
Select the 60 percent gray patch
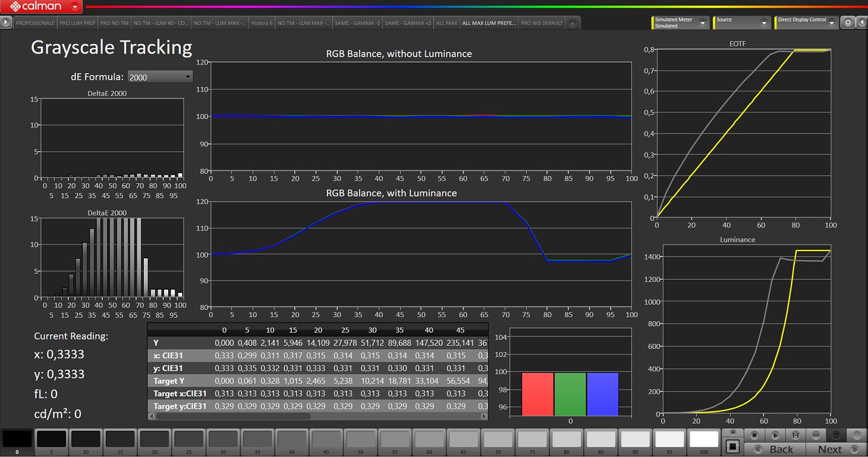tap(429, 442)
